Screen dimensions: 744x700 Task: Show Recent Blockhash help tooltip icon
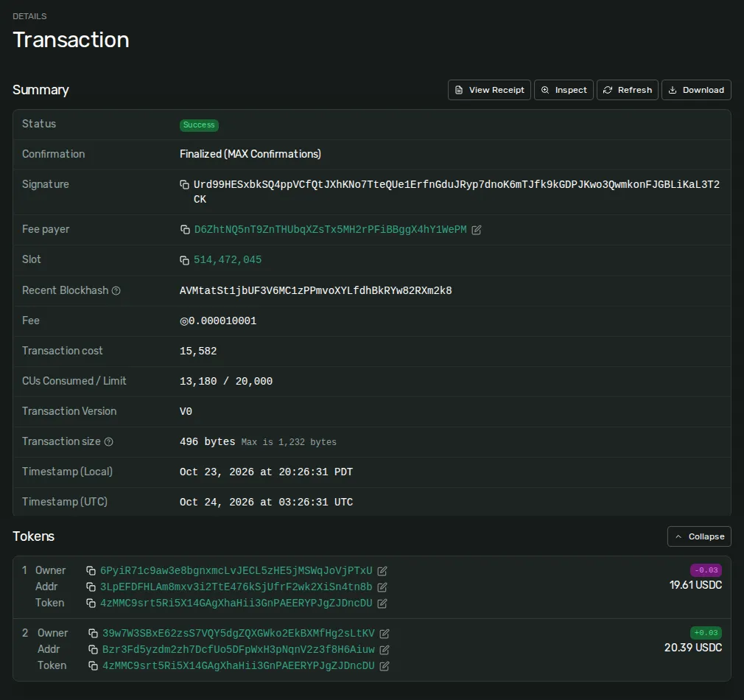coord(116,290)
